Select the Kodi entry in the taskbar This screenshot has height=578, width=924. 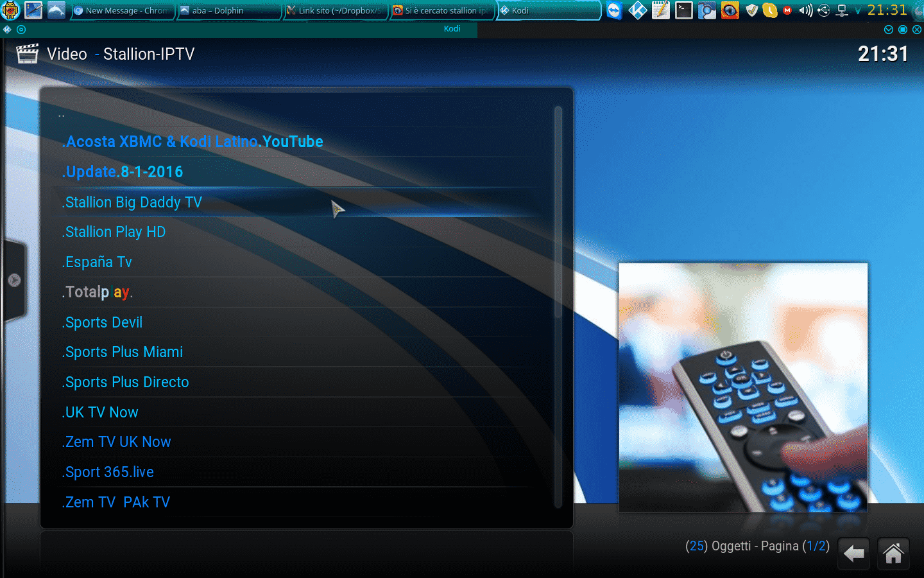coord(549,10)
